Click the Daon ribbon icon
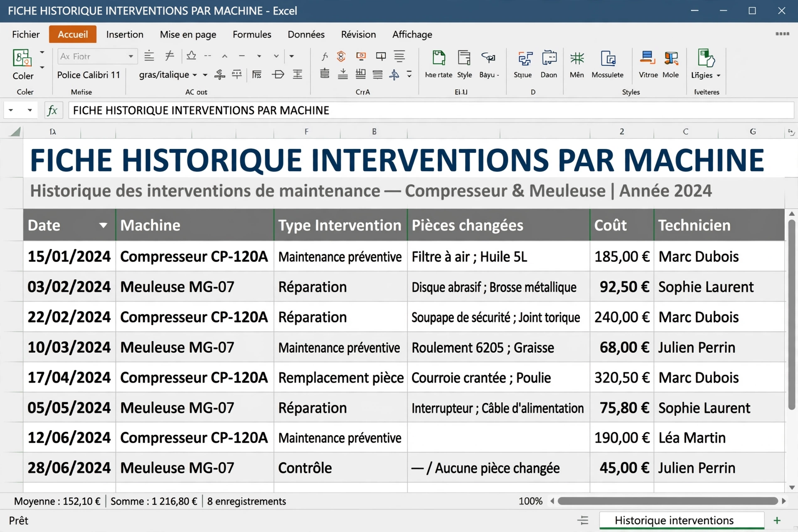 (x=549, y=58)
